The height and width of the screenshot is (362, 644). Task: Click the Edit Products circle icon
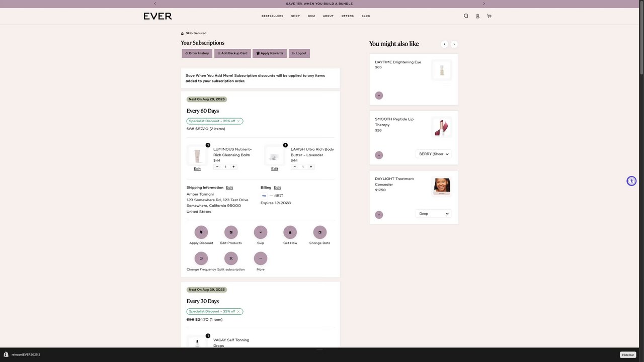231,232
